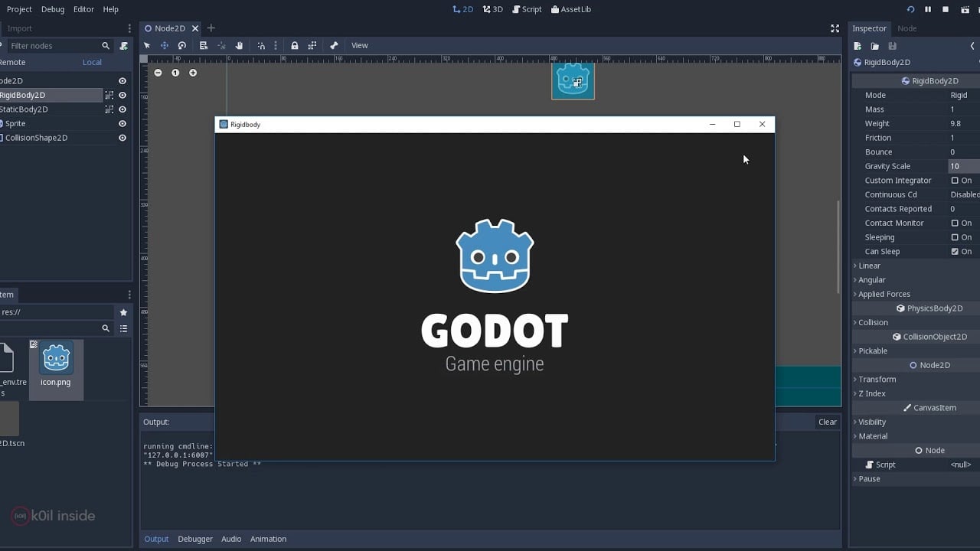Click the group icon on StaticBody2D row
Screen dimensions: 980x551
[x=109, y=109]
